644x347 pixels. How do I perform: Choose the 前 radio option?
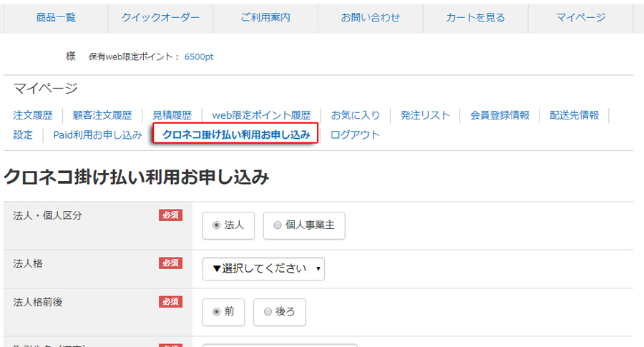coord(216,312)
